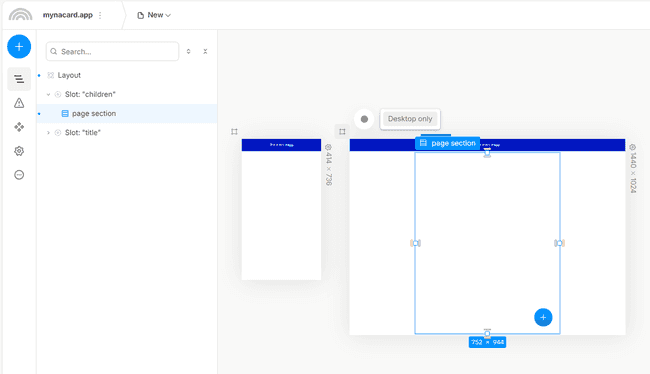Click the 752 × 944 dimension badge
This screenshot has width=650, height=374.
click(x=487, y=342)
